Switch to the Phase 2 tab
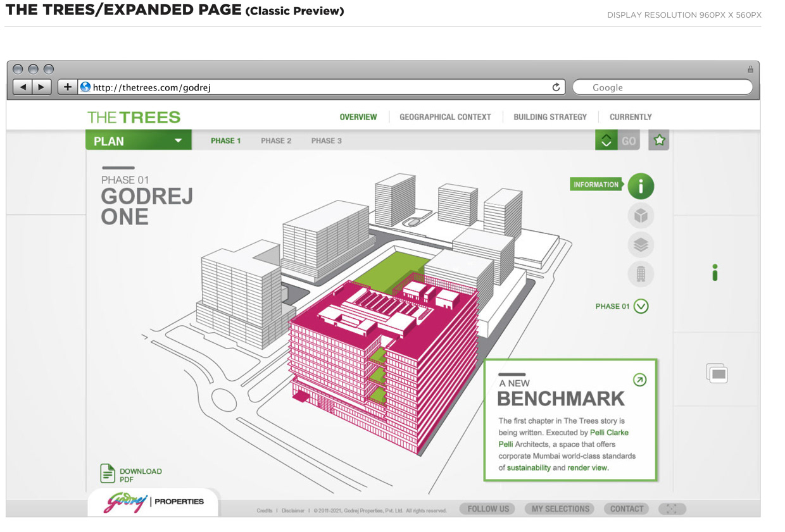This screenshot has width=785, height=532. pos(276,140)
